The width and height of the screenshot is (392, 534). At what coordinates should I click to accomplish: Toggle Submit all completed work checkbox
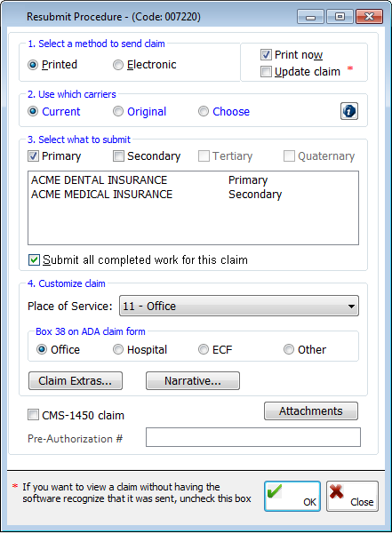pyautogui.click(x=34, y=259)
